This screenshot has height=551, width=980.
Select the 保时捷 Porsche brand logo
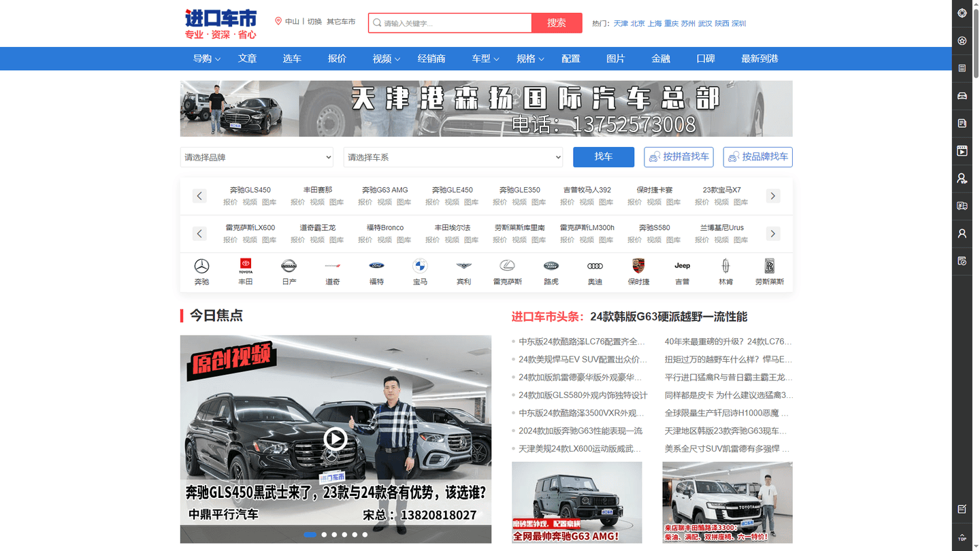pyautogui.click(x=638, y=266)
